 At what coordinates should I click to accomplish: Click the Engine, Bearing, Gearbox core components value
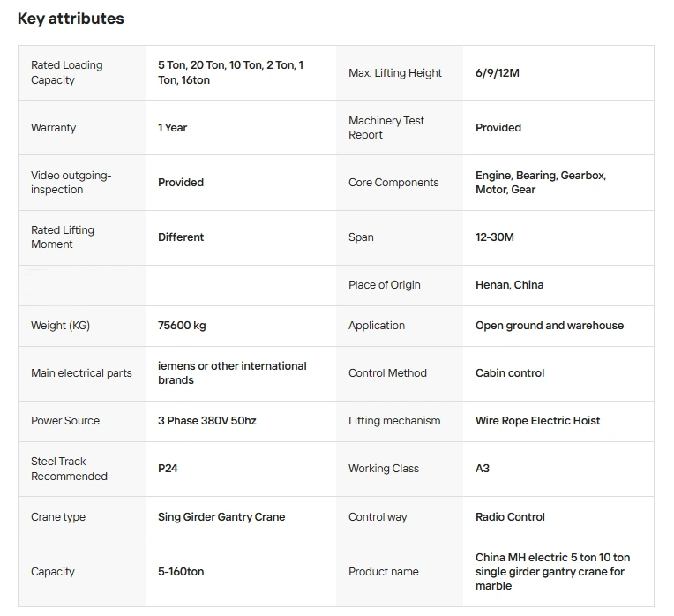(540, 183)
